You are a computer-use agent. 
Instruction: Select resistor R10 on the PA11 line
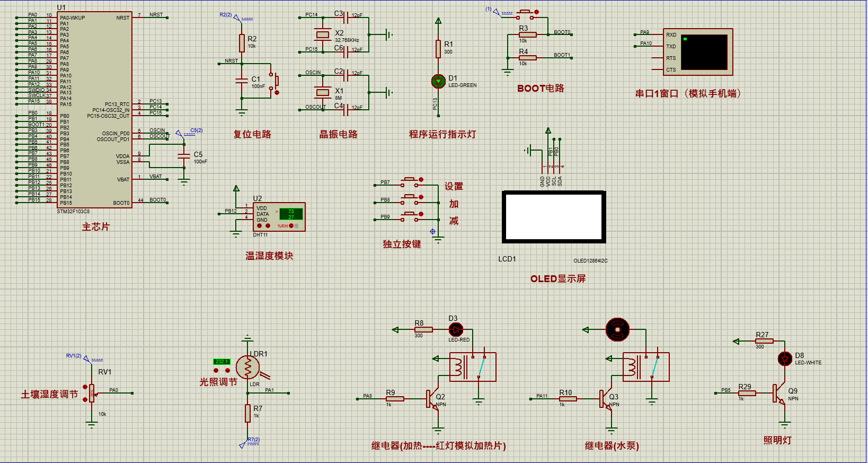tap(568, 399)
